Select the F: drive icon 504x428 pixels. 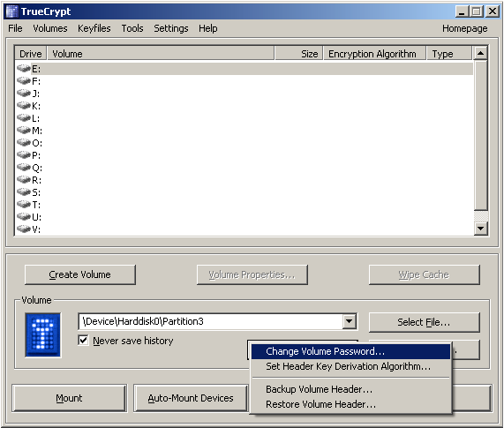tap(24, 80)
